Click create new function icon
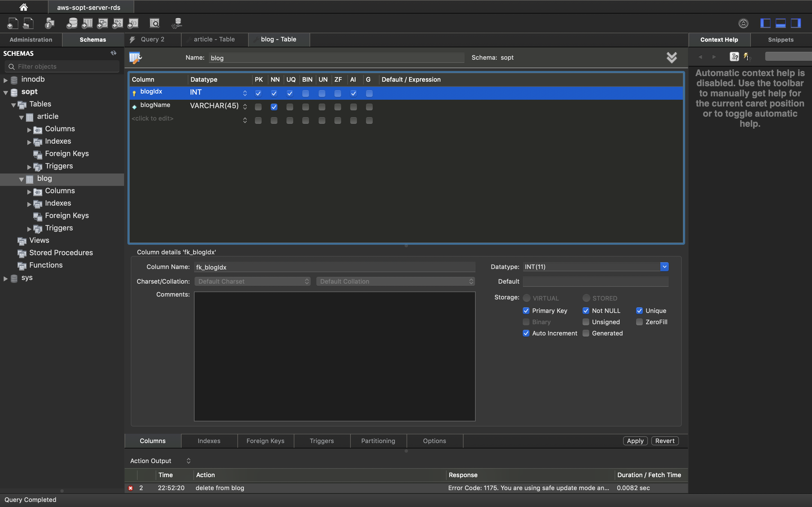Image resolution: width=812 pixels, height=507 pixels. [133, 23]
